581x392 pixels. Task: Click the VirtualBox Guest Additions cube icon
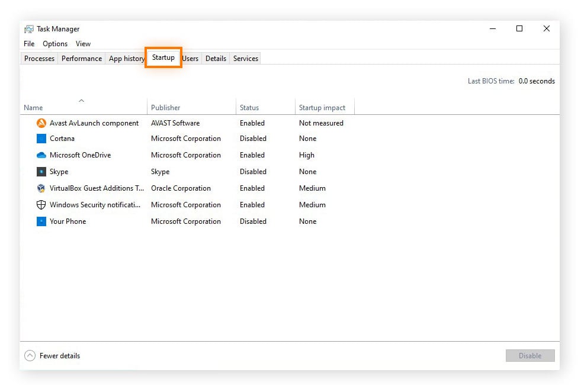pos(41,188)
